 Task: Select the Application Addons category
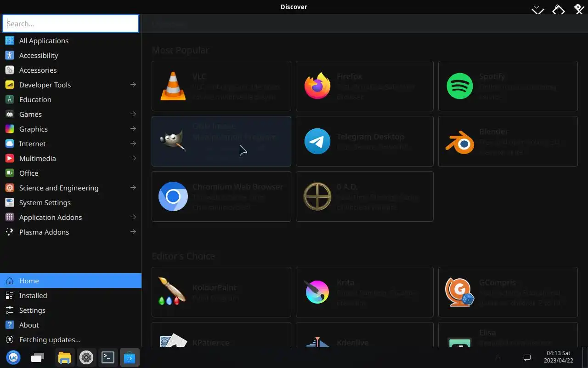coord(71,217)
